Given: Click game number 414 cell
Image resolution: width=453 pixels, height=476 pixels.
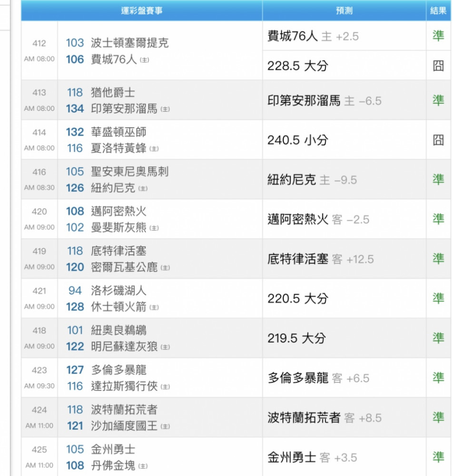Looking at the screenshot, I should click(39, 140).
